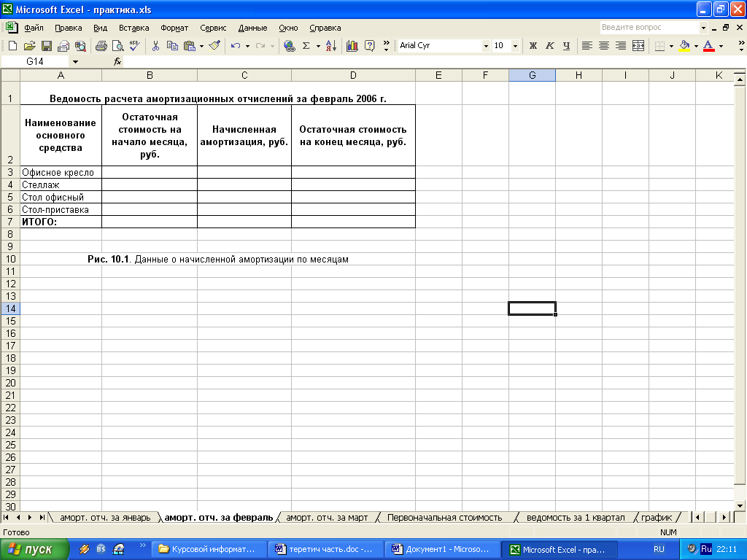Screen dimensions: 747x560
Task: Apply yellow fill color bucket
Action: coord(684,46)
